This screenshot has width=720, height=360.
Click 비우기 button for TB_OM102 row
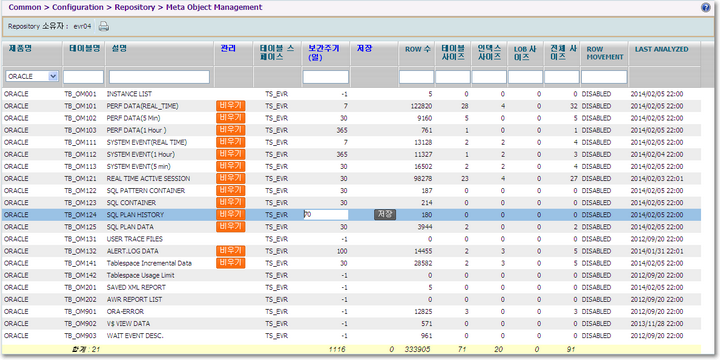[x=231, y=118]
